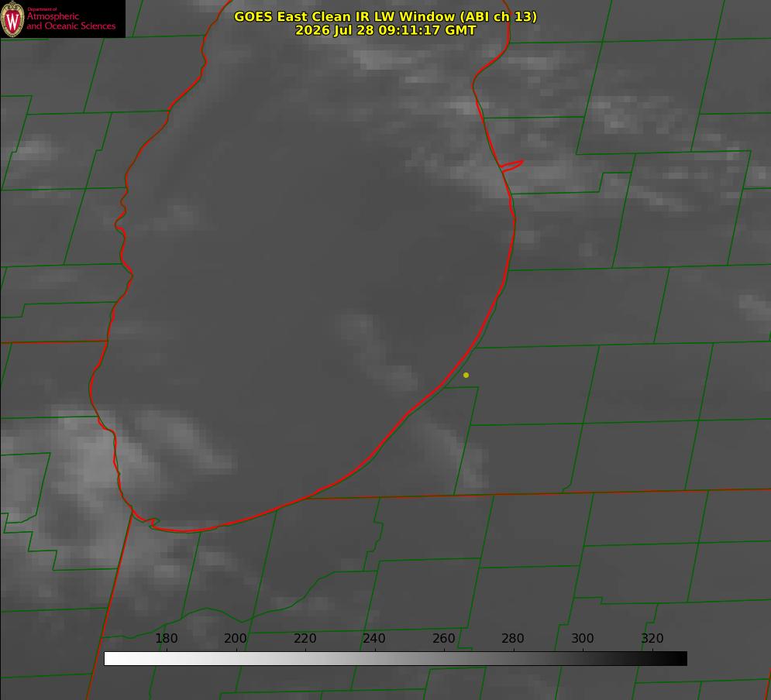Click the 300 colorbar label

(x=582, y=638)
